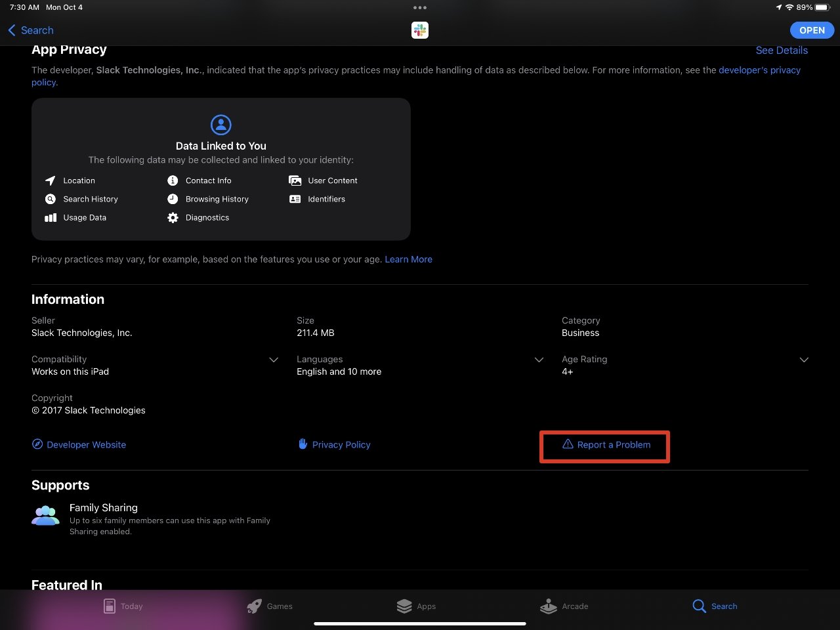Image resolution: width=840 pixels, height=630 pixels.
Task: Tap the three-dot multitasking menu at top
Action: pos(420,8)
